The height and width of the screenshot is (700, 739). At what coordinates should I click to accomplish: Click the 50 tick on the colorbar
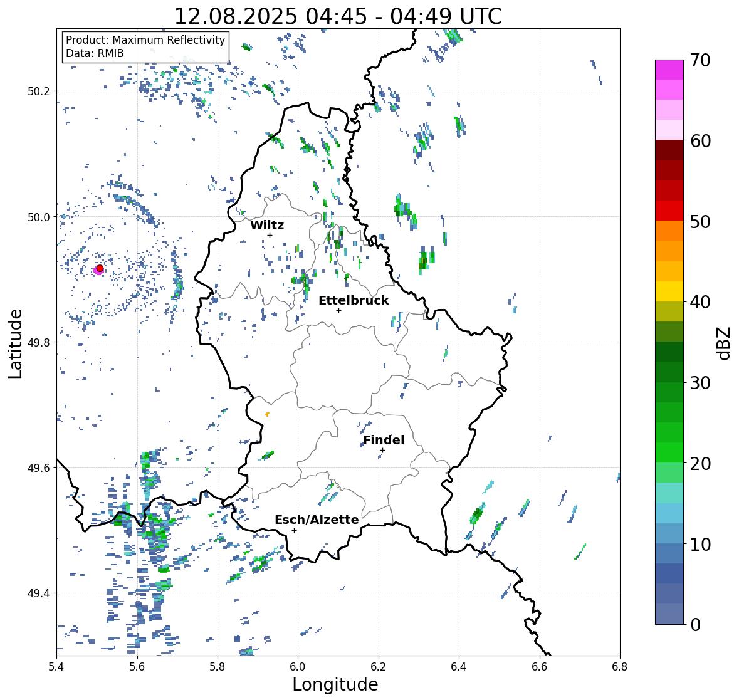coord(700,221)
